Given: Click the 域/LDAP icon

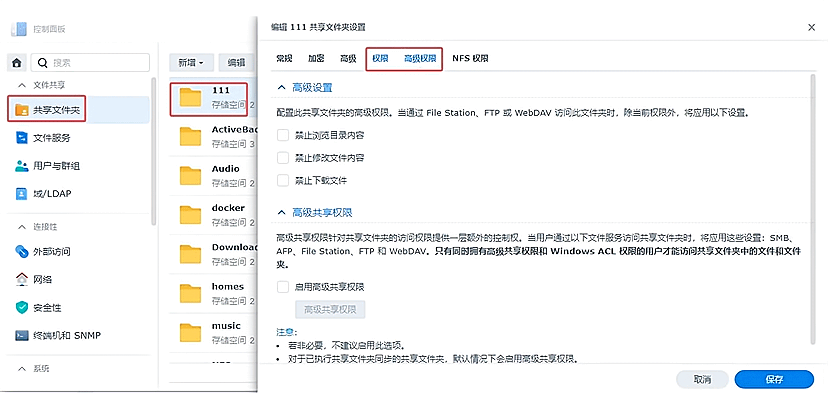Looking at the screenshot, I should (21, 194).
